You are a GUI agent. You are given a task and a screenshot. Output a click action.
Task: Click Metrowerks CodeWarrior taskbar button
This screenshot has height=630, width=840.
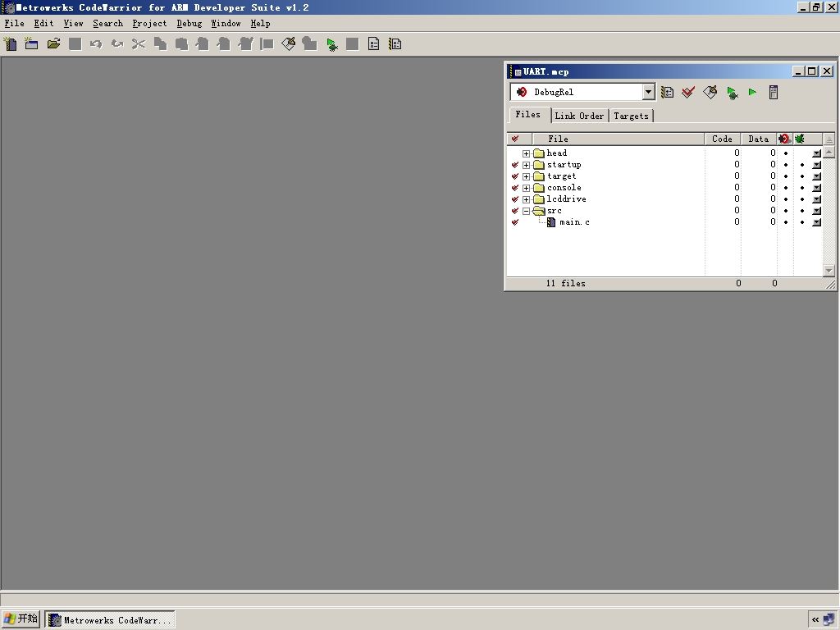(x=110, y=620)
